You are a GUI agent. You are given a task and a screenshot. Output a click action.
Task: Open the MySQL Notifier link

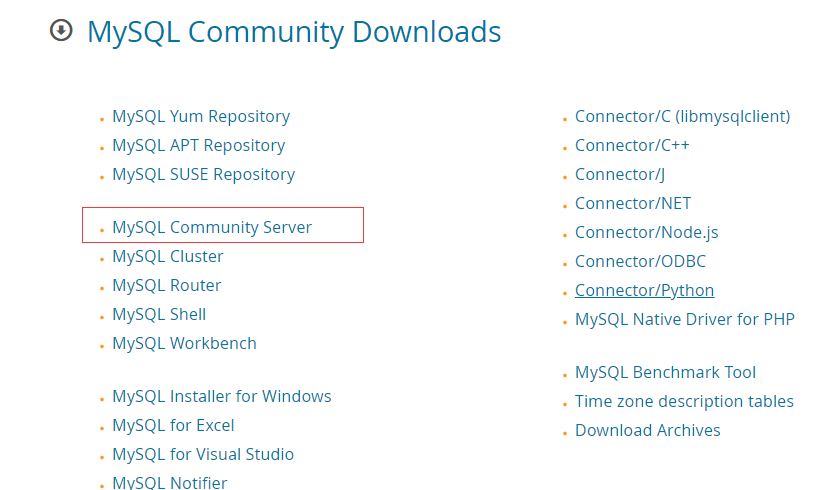[x=169, y=483]
